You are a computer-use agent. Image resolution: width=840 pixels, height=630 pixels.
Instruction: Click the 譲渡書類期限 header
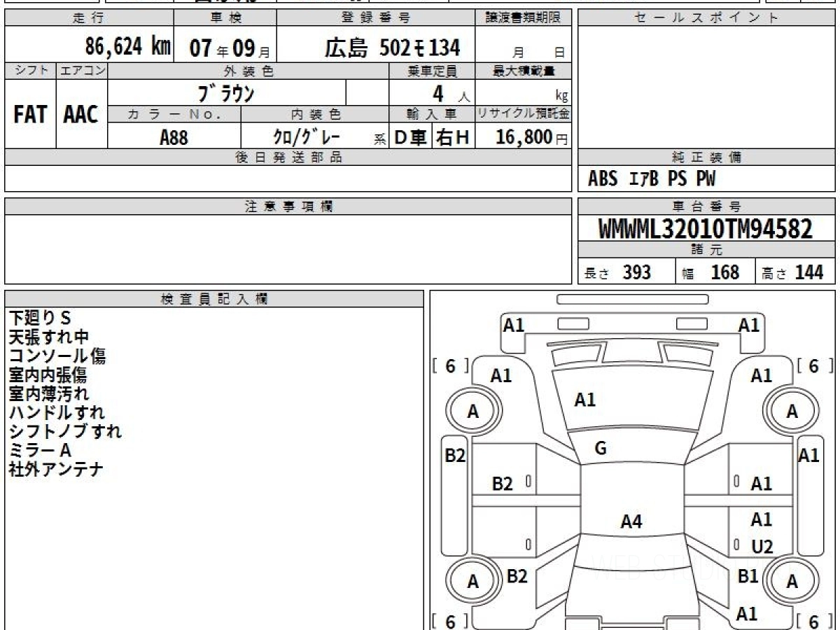point(523,18)
